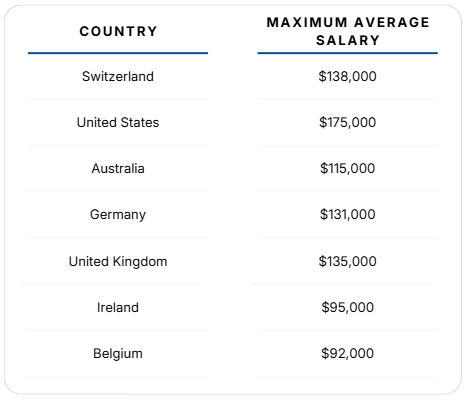Viewport: 468px width, 400px height.
Task: Select the Ireland country cell
Action: pyautogui.click(x=118, y=307)
